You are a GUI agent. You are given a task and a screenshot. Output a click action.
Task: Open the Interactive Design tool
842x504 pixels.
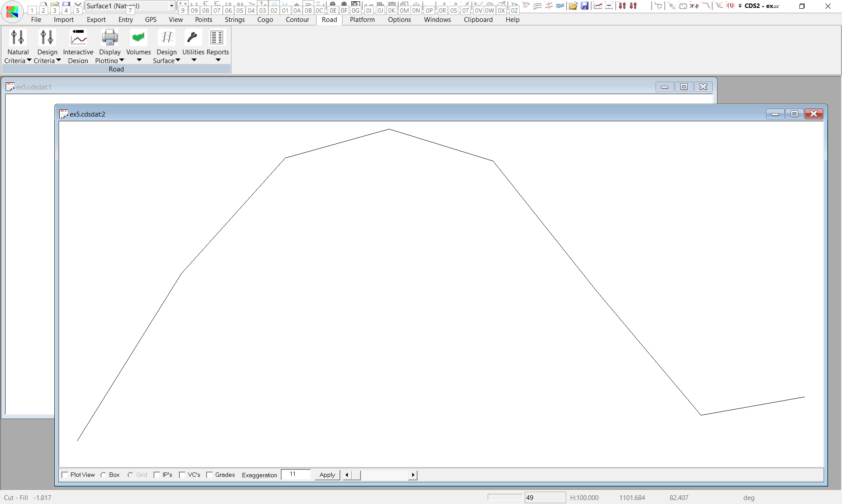[78, 38]
